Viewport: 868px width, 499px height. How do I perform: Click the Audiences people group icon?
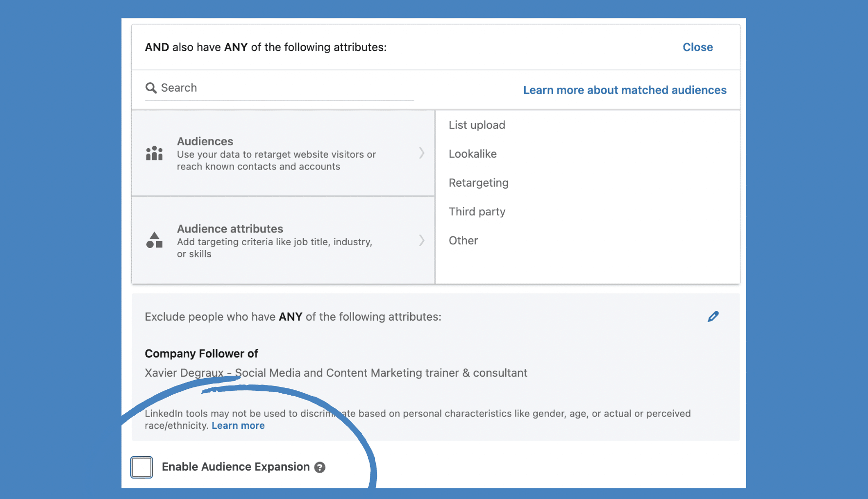(154, 154)
